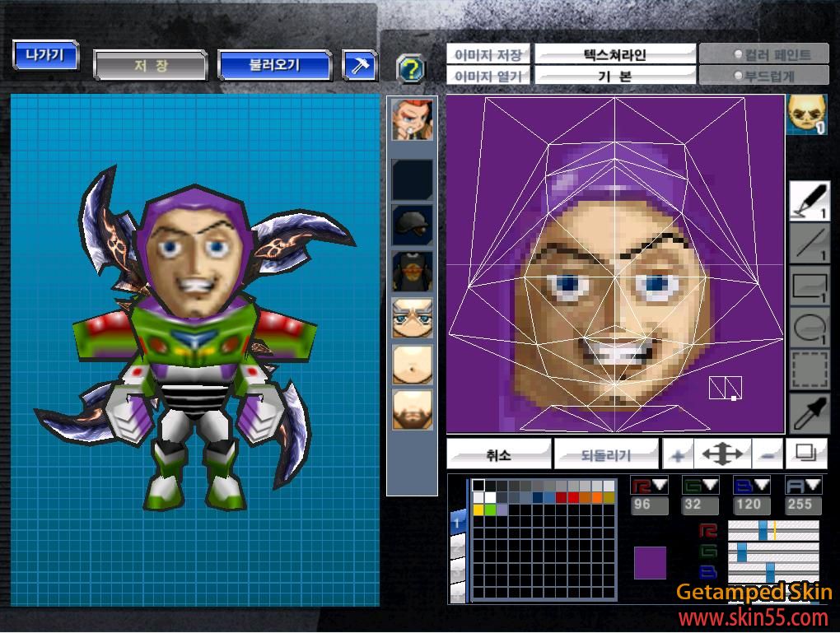
Task: Enable the 컬러 페인트 radio option
Action: (764, 54)
